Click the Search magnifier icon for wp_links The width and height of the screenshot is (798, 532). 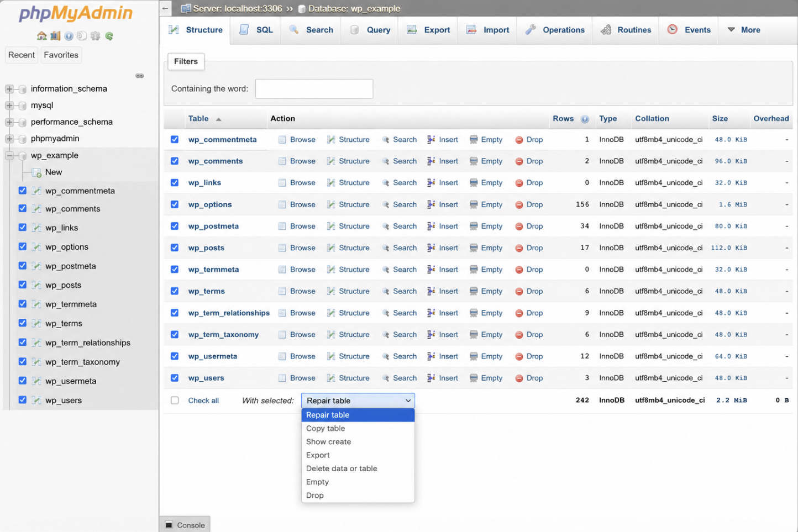(386, 183)
